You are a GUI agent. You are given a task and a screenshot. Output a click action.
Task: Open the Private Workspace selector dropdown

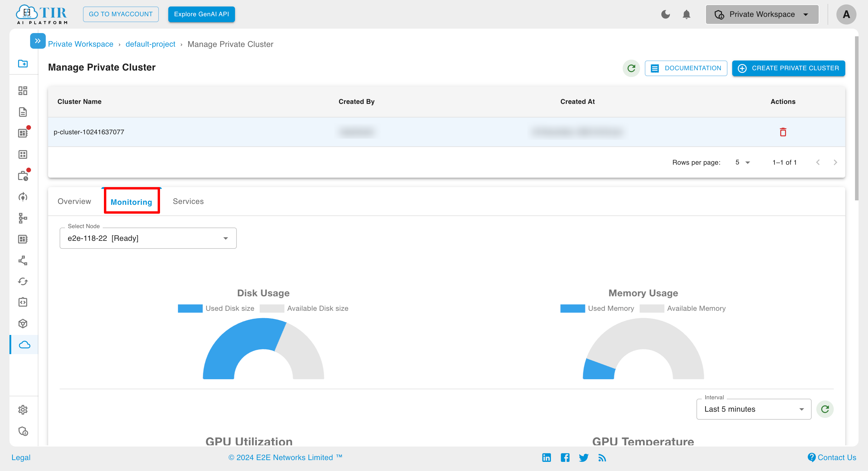point(762,14)
